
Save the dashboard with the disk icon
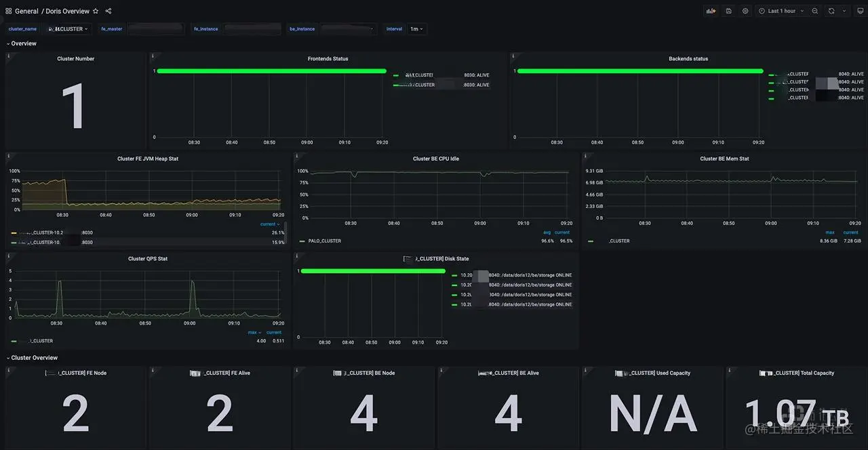tap(728, 11)
